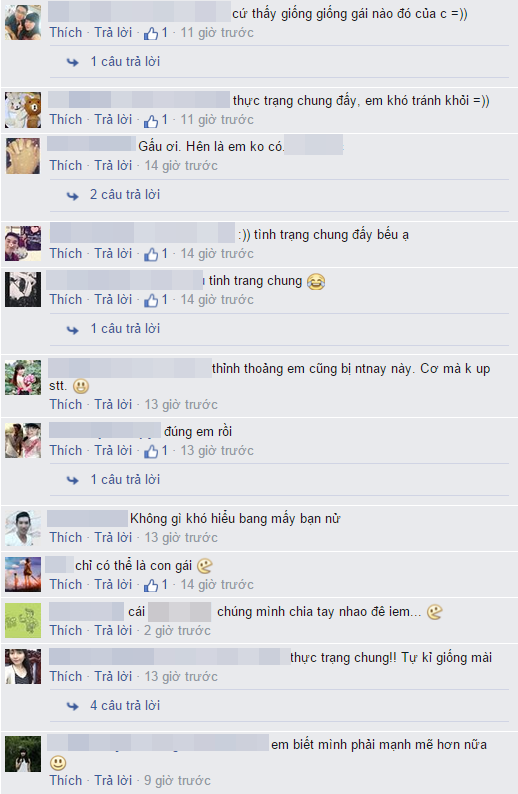
Task: Click the laughing emoji in the 'tinh trang chung' comment
Action: click(316, 282)
